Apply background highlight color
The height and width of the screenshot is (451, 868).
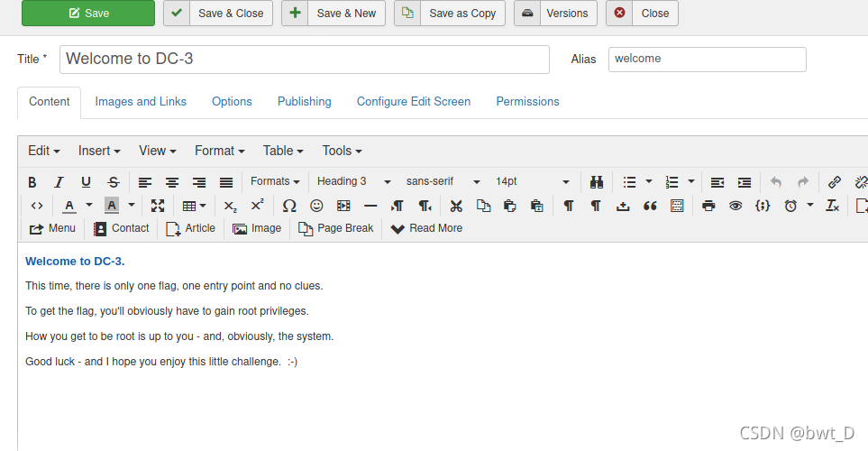coord(112,207)
